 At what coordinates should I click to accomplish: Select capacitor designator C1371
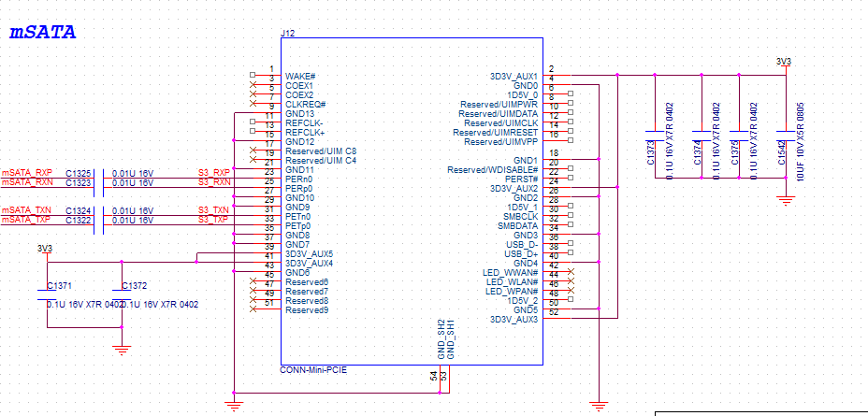click(x=60, y=286)
